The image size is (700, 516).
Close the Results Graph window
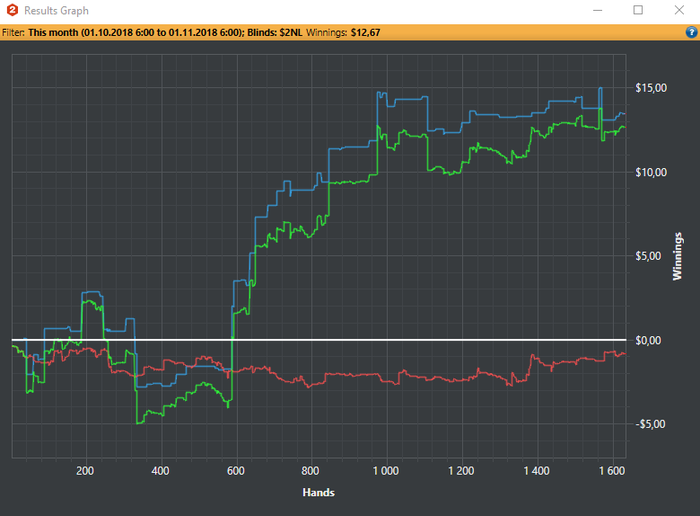pos(679,10)
